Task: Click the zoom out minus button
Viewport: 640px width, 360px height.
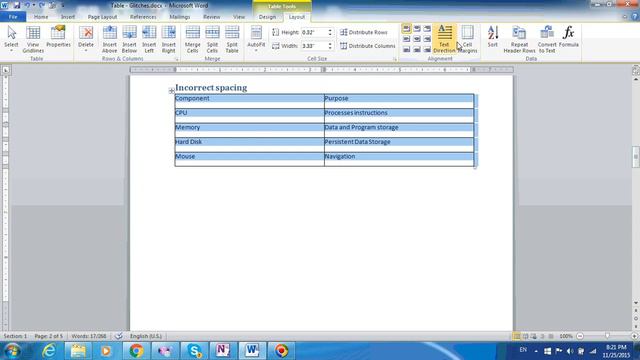Action: tap(580, 336)
